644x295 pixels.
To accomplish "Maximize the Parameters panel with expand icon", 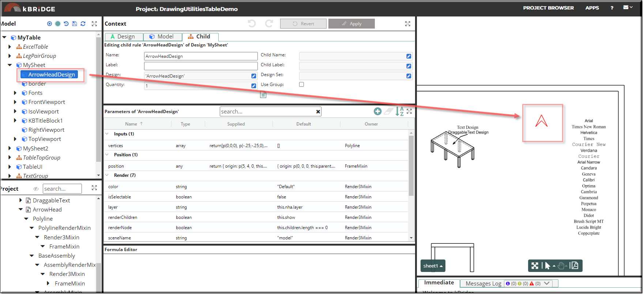I will tap(409, 111).
